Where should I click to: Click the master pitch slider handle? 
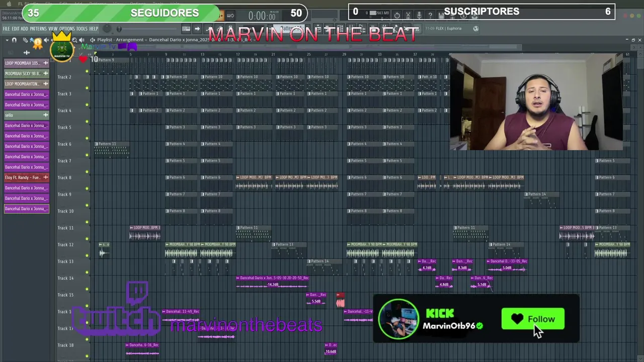click(119, 29)
